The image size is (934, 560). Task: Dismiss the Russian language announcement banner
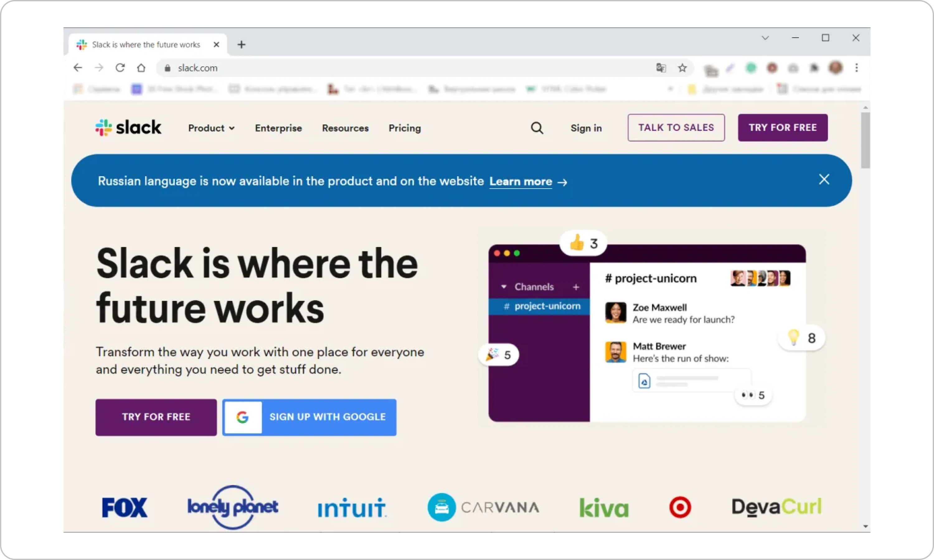click(x=824, y=179)
